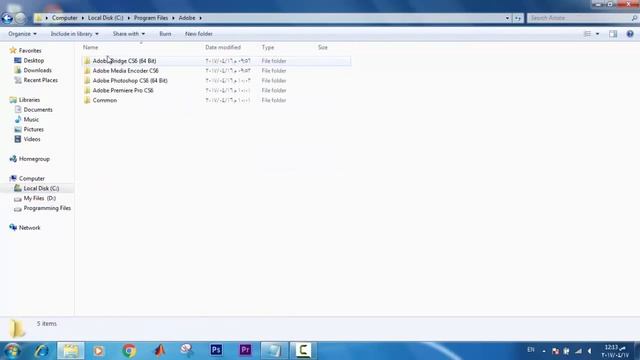
Task: Open the Music library
Action: coord(31,119)
